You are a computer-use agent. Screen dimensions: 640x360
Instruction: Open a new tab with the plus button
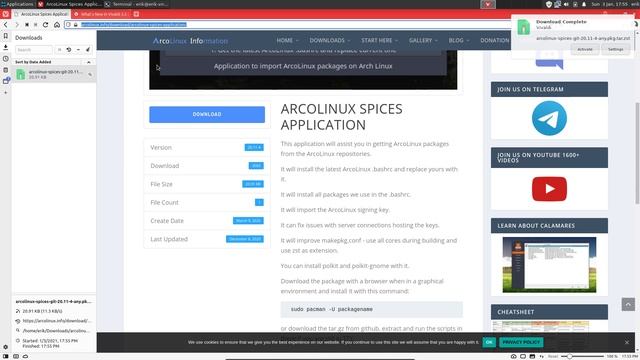pos(136,14)
